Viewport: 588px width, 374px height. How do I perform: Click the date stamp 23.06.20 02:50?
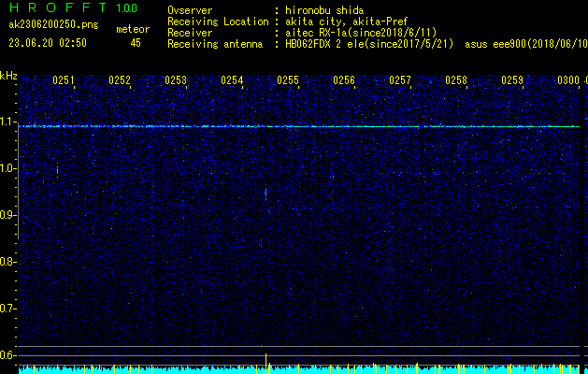point(48,43)
